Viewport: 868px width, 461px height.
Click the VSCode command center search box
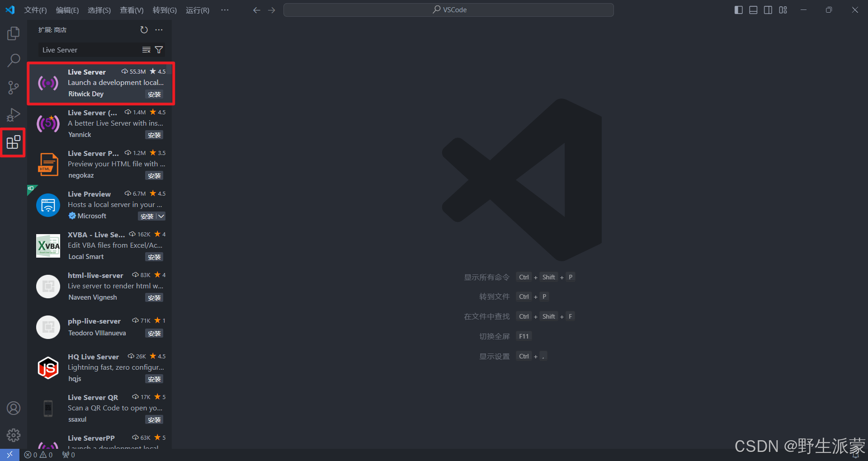[448, 10]
